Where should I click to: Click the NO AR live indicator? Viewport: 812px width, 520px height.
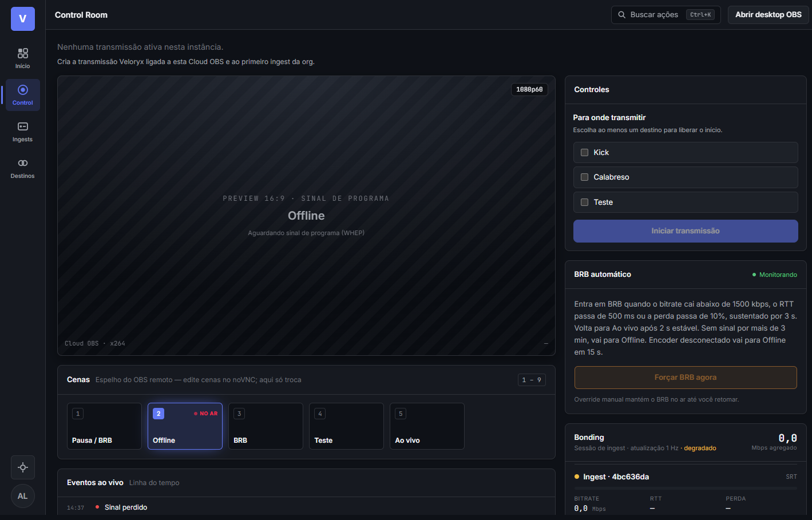206,414
